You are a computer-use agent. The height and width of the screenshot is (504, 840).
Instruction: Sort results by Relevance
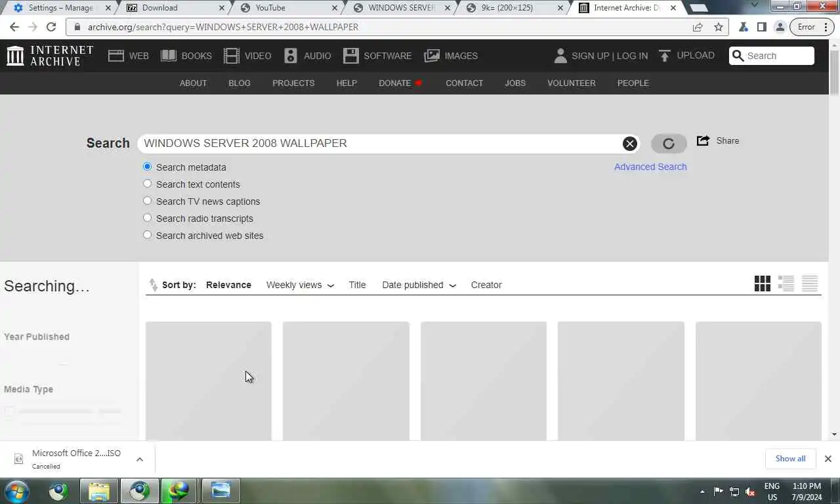click(x=228, y=285)
